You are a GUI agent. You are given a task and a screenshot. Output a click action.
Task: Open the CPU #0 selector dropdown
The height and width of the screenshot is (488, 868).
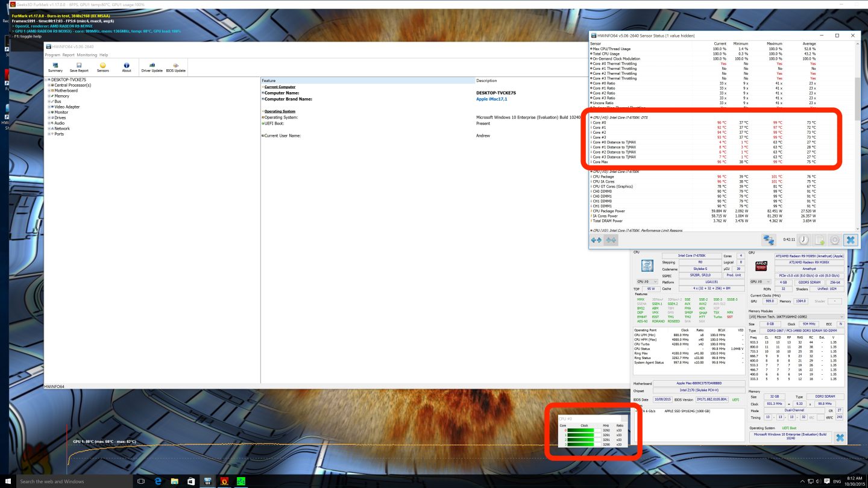point(646,281)
